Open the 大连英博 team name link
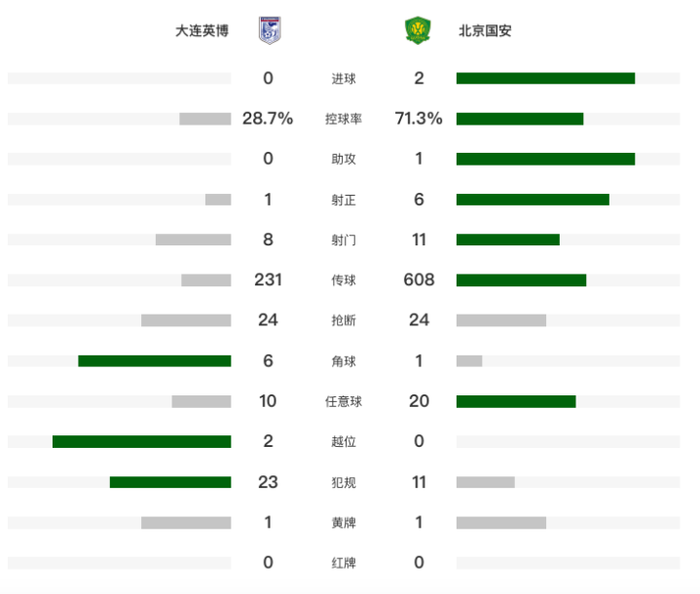This screenshot has height=594, width=700. 202,31
